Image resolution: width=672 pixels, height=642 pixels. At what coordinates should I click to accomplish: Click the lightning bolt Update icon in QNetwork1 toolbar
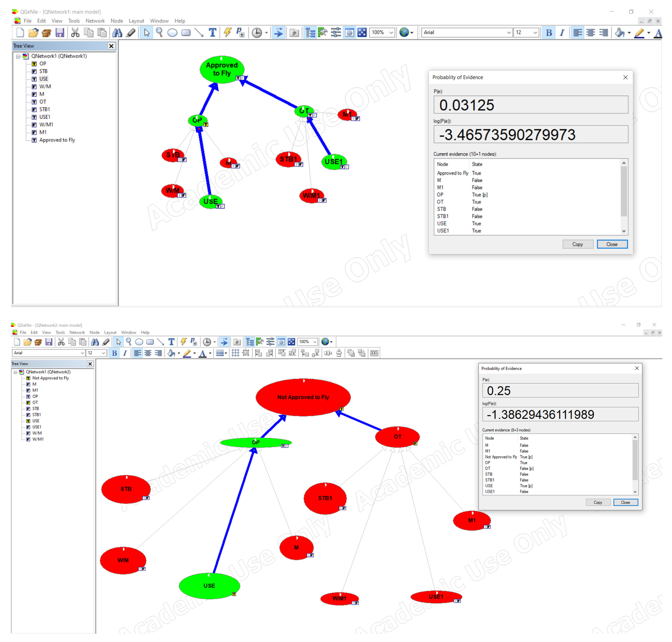[228, 33]
